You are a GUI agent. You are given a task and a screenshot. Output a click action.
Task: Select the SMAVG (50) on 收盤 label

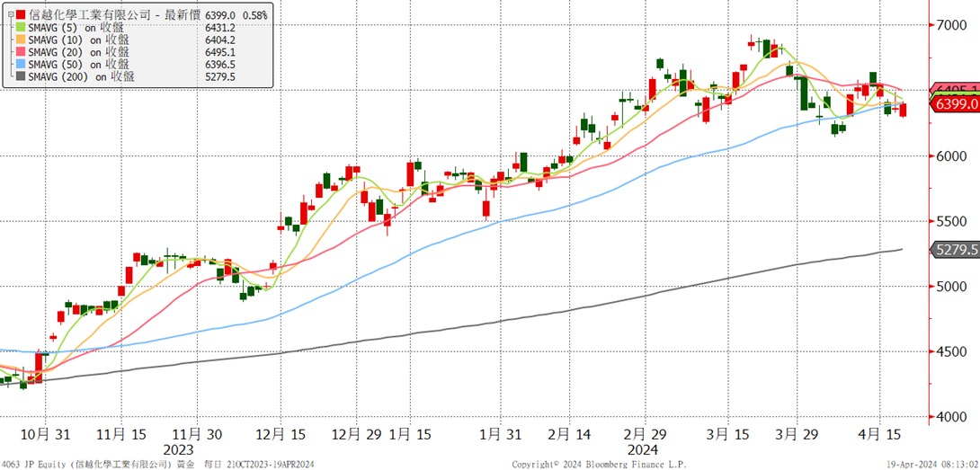pyautogui.click(x=79, y=65)
